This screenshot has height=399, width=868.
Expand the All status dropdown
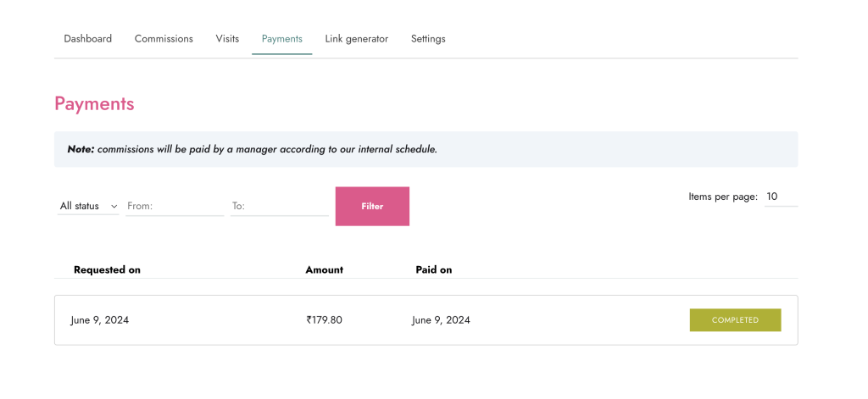click(88, 206)
